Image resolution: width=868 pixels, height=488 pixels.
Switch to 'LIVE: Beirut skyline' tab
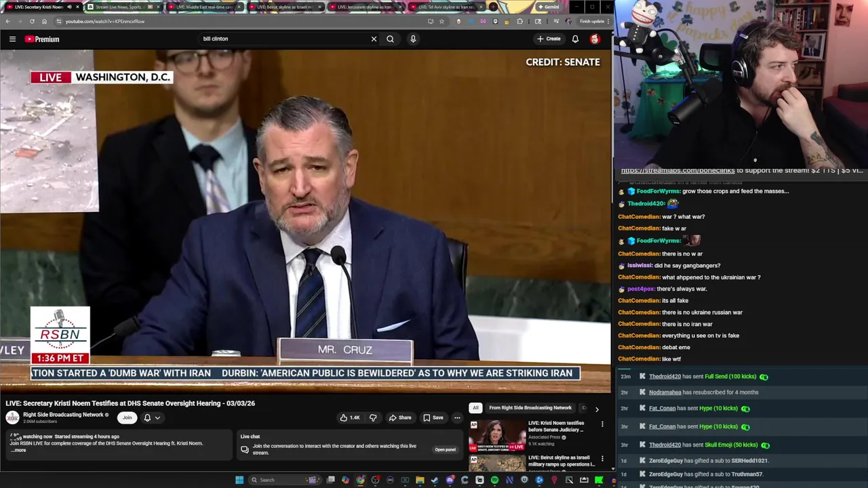[x=284, y=7]
